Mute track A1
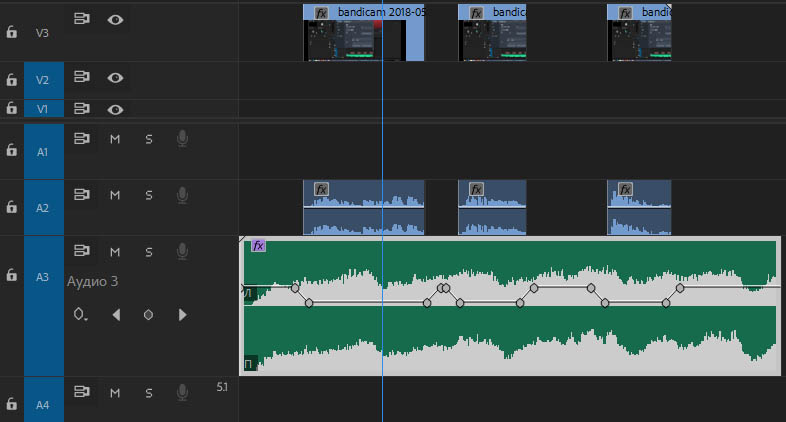This screenshot has width=786, height=422. pyautogui.click(x=115, y=139)
